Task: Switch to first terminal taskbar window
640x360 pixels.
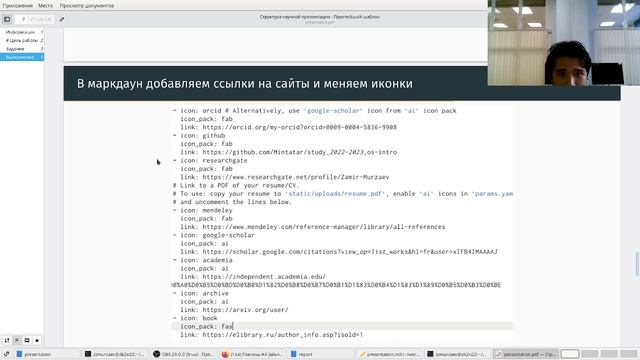Action: [115, 354]
